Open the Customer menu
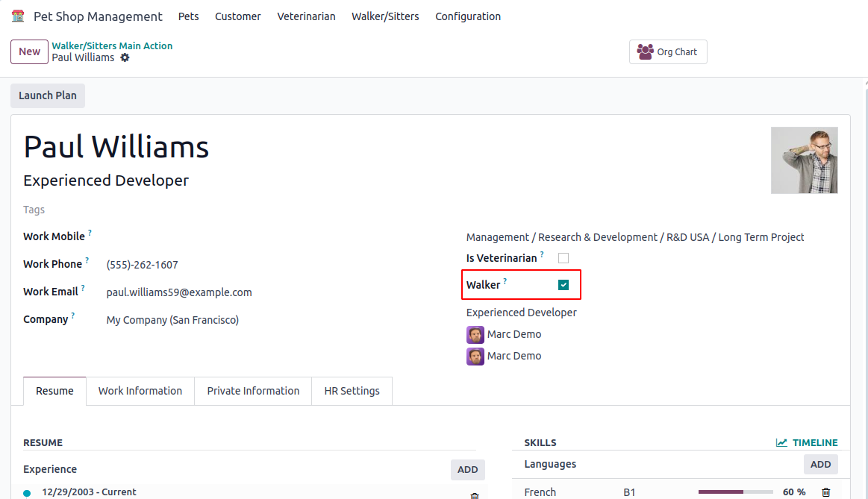The image size is (868, 499). click(x=238, y=16)
